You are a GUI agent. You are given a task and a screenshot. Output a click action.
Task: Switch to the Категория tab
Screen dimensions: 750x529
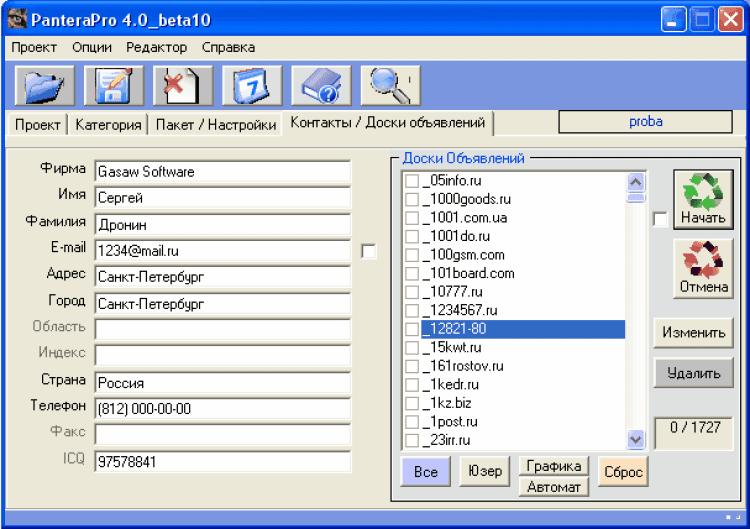[108, 125]
